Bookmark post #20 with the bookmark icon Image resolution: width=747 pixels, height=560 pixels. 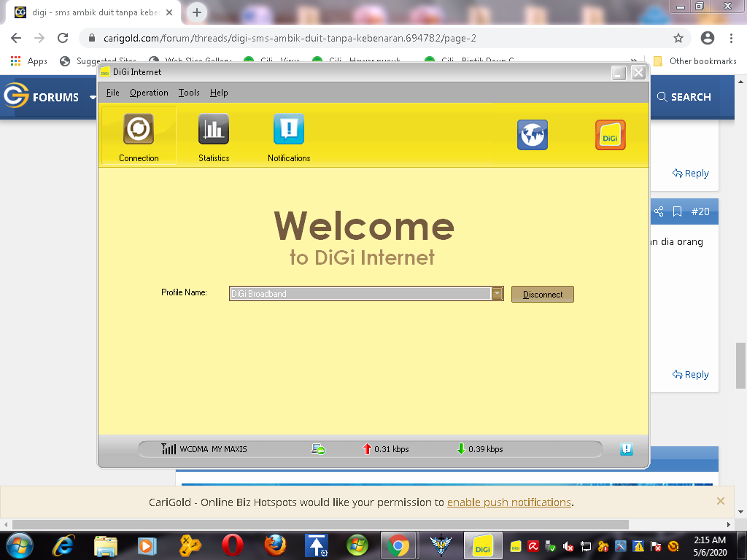click(x=677, y=211)
